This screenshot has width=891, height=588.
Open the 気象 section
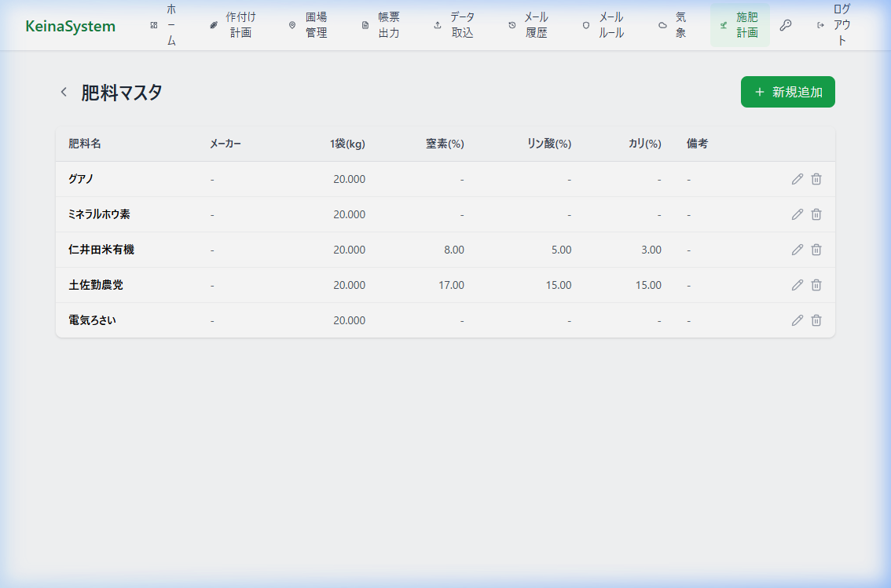tap(673, 25)
